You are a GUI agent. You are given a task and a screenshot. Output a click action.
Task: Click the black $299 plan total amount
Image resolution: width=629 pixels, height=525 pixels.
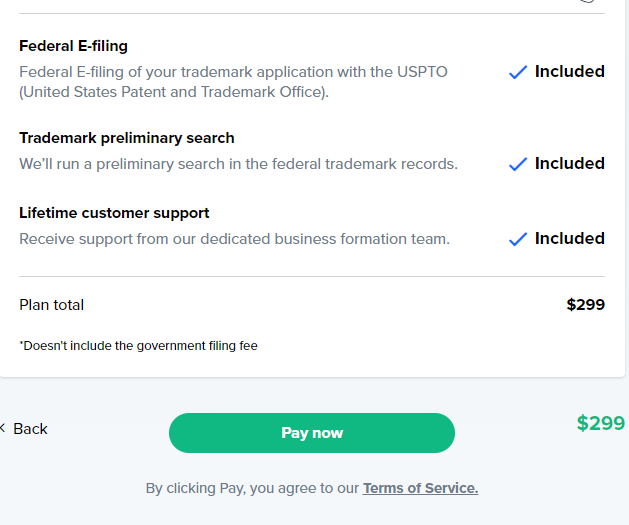click(585, 305)
